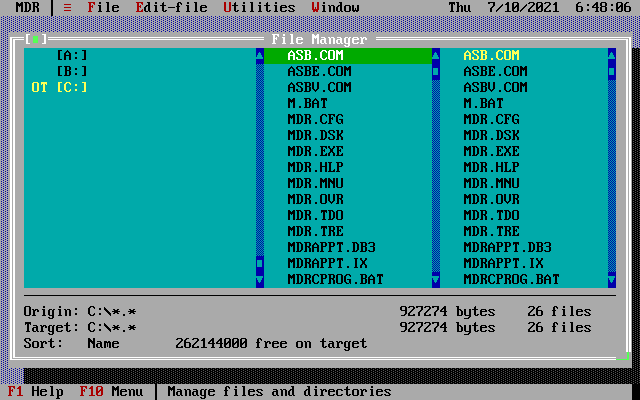Expand the Window menu

coord(335,7)
